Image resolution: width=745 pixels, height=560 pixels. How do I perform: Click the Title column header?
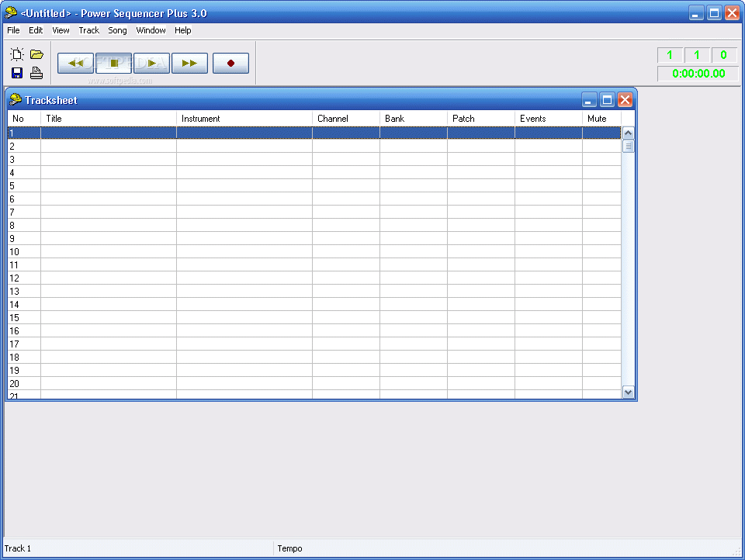pyautogui.click(x=109, y=119)
